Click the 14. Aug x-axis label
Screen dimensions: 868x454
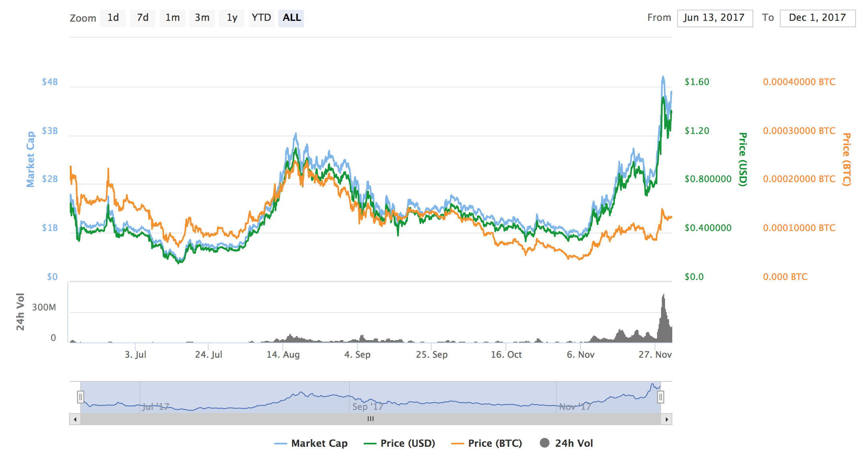pos(283,355)
